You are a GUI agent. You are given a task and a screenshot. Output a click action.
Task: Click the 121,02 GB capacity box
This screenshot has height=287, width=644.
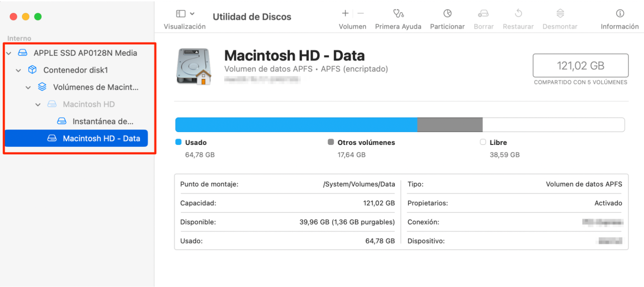click(581, 65)
